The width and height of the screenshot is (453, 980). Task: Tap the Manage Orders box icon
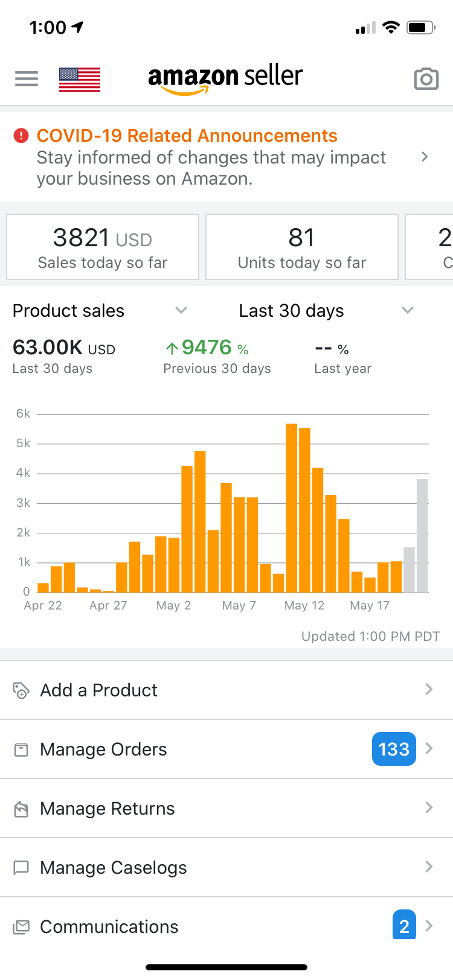coord(21,749)
